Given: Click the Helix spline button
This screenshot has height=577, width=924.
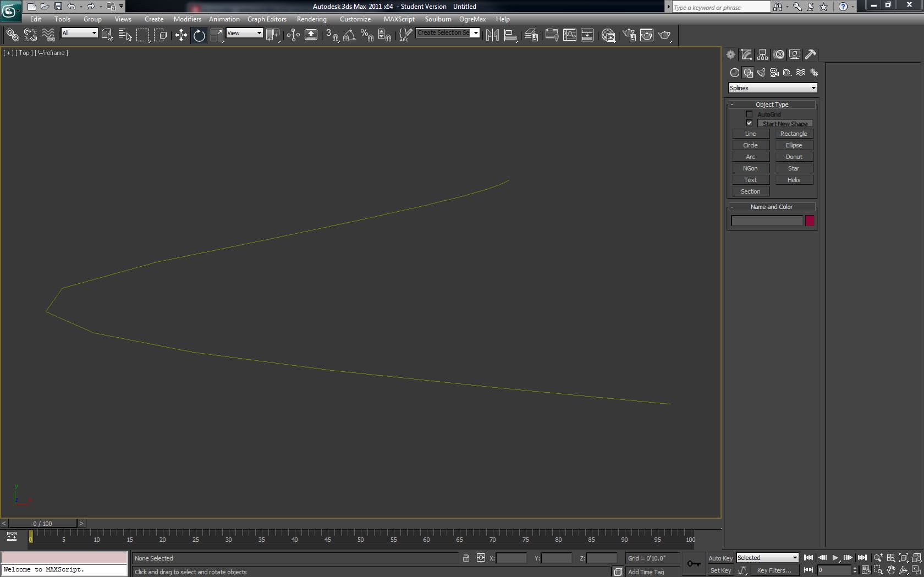Looking at the screenshot, I should (x=794, y=180).
